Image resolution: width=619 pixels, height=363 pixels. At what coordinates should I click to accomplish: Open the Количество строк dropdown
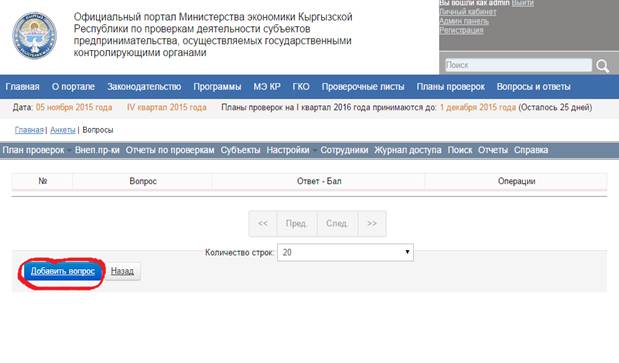coord(345,252)
